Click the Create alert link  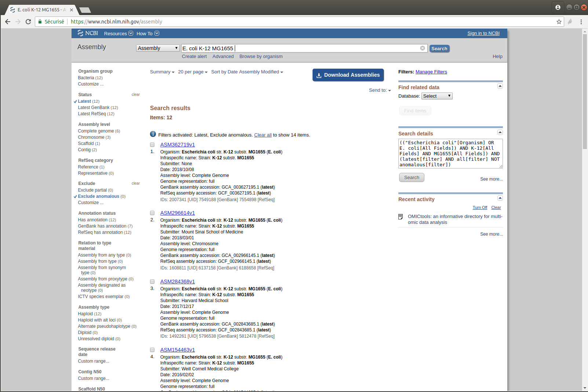tap(194, 57)
